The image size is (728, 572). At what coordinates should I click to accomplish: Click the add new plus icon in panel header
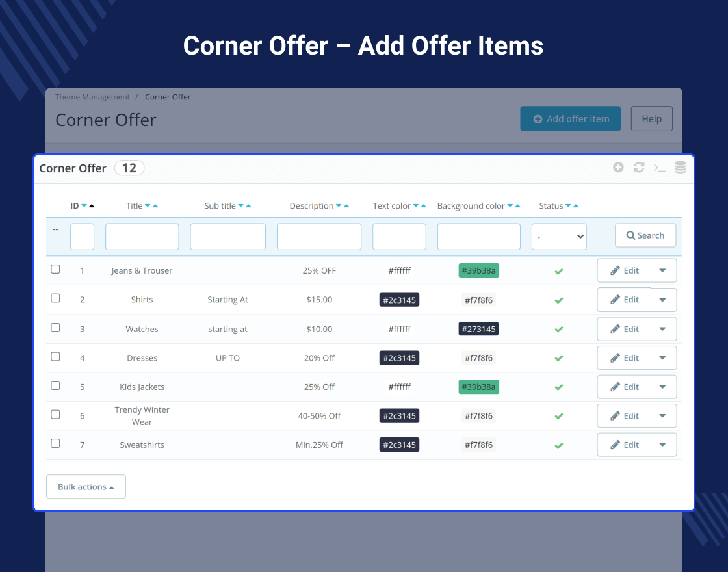618,167
